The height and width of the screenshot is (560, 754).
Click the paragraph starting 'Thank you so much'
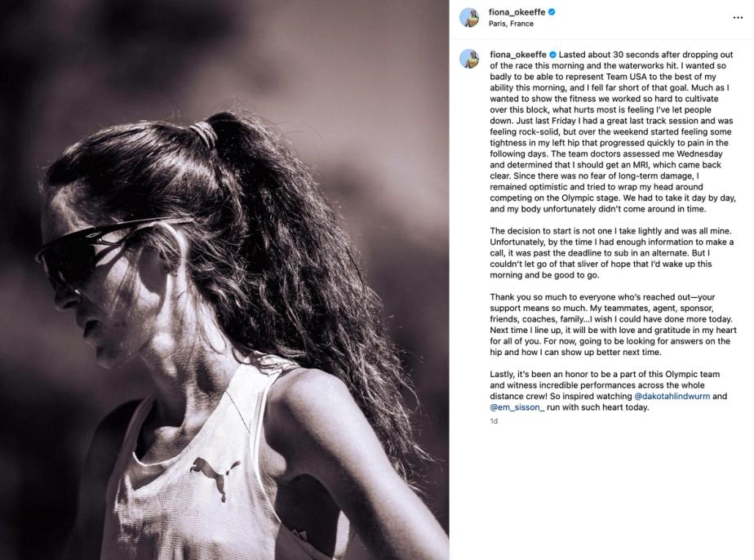(x=613, y=325)
